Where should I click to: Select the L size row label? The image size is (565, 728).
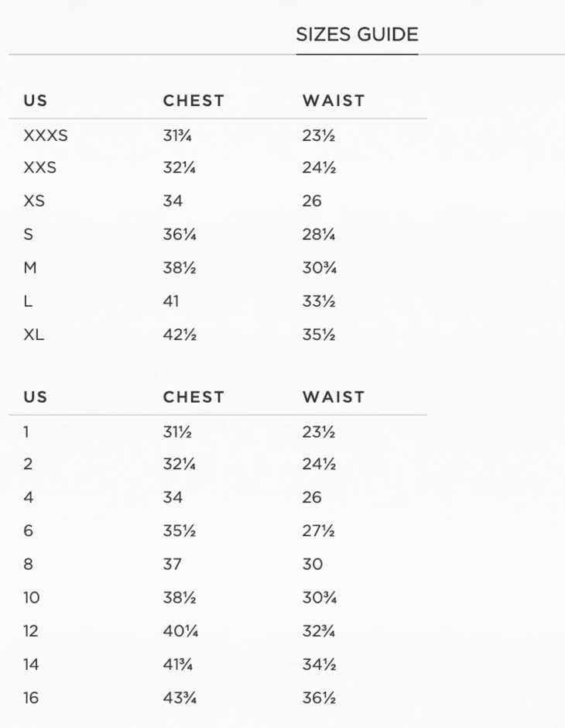[x=29, y=301]
